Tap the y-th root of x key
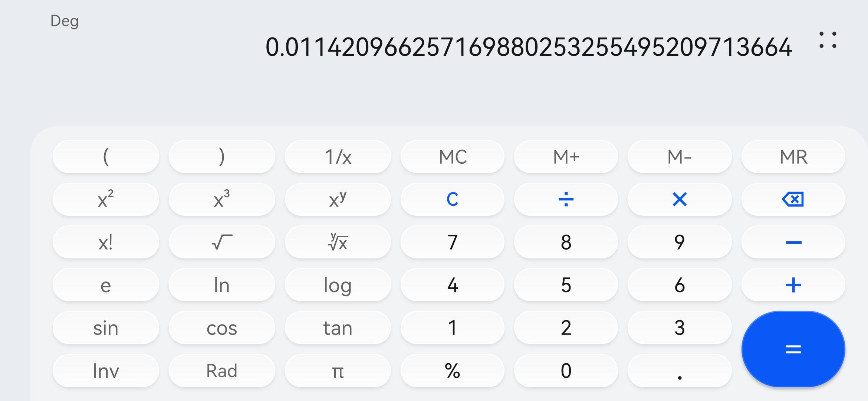This screenshot has height=401, width=868. coord(338,242)
